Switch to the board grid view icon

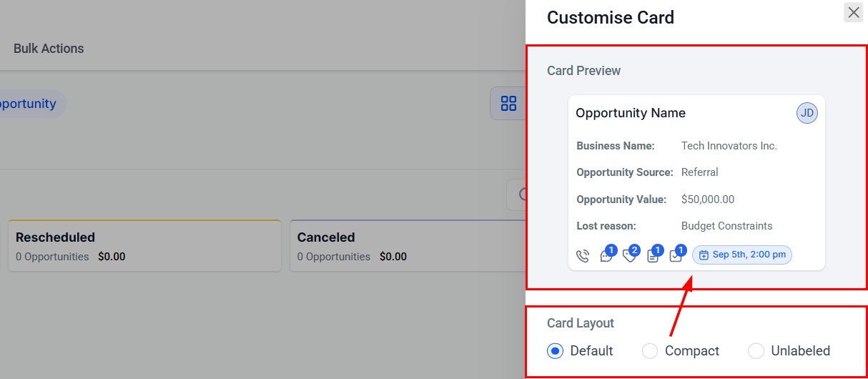pyautogui.click(x=508, y=104)
